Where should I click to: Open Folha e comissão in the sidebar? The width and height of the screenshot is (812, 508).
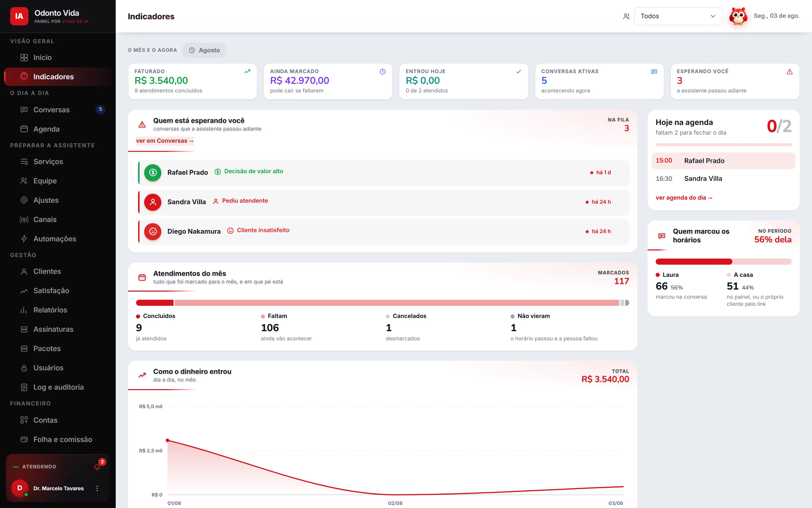tap(58, 439)
